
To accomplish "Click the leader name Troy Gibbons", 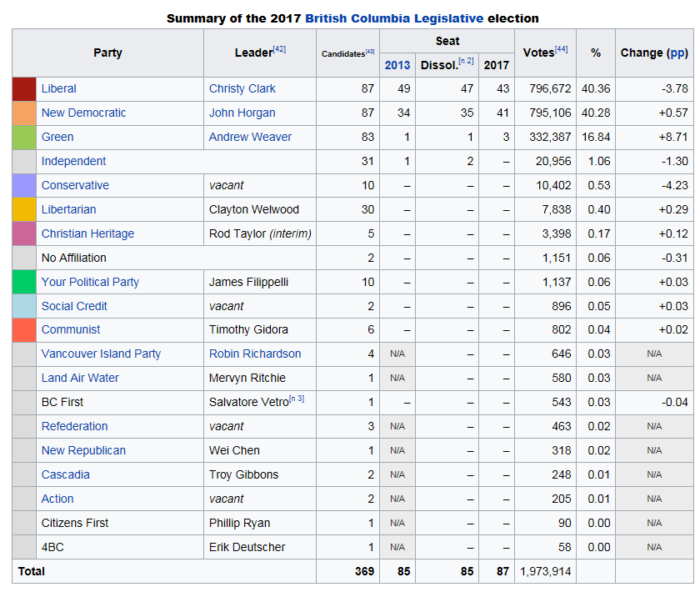I will [x=243, y=474].
